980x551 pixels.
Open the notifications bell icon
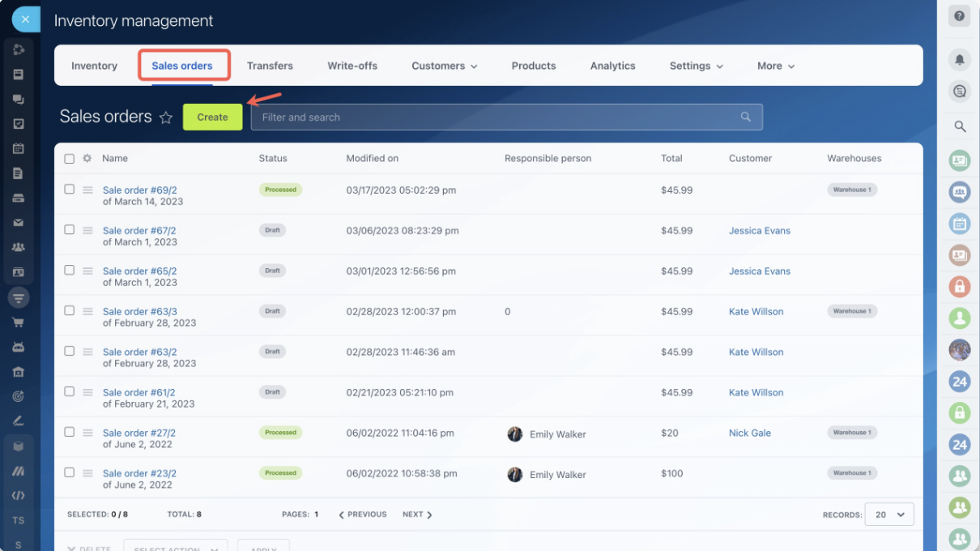point(960,60)
